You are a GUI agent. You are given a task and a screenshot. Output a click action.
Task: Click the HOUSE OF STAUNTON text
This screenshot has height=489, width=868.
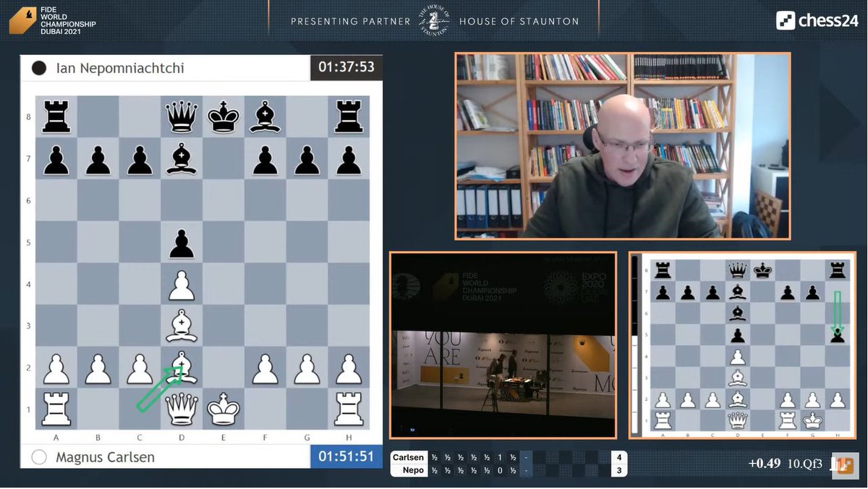[519, 21]
